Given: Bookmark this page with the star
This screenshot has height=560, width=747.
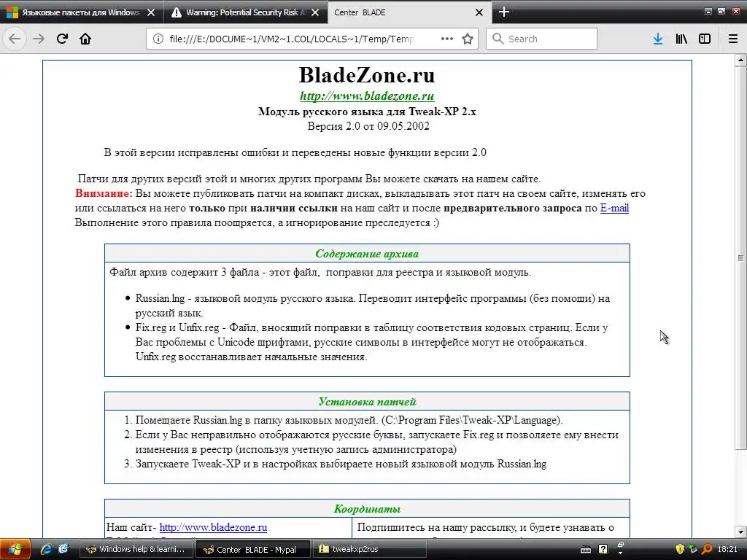Looking at the screenshot, I should (468, 39).
